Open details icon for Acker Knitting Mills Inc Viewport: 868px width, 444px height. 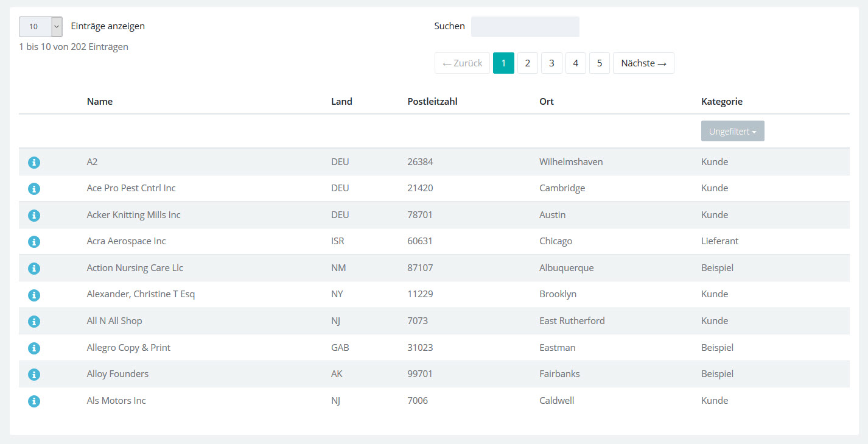click(x=34, y=216)
